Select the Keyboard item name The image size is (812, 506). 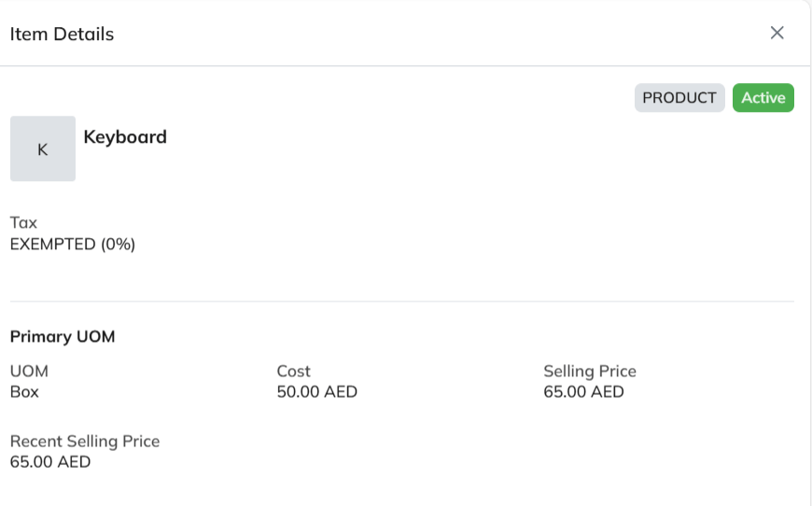pyautogui.click(x=125, y=137)
